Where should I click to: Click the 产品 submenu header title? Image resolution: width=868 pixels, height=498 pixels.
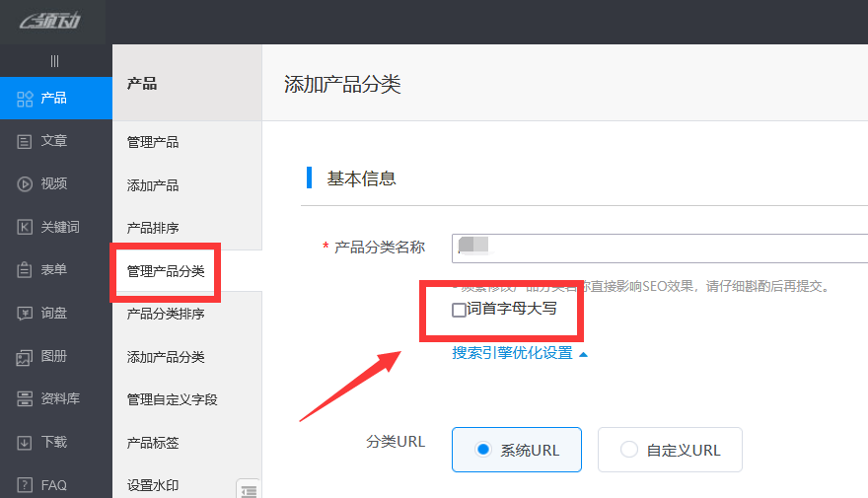coord(142,84)
